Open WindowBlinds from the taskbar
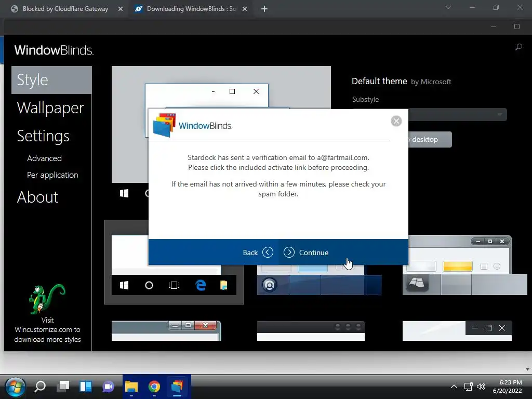This screenshot has height=399, width=532. (x=177, y=387)
